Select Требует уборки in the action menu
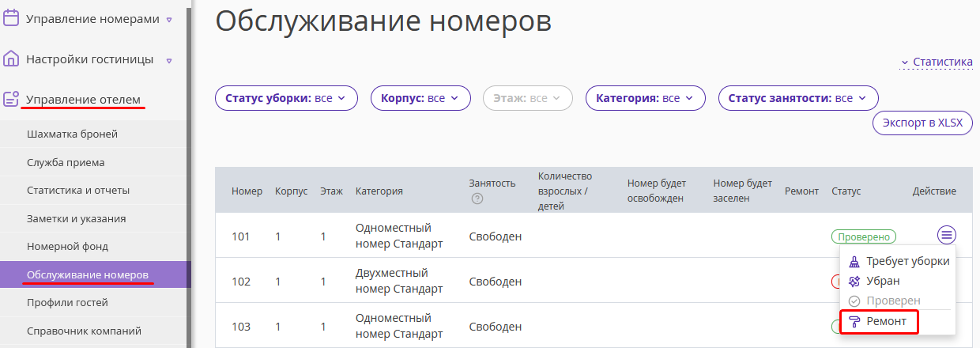The image size is (980, 348). click(898, 261)
